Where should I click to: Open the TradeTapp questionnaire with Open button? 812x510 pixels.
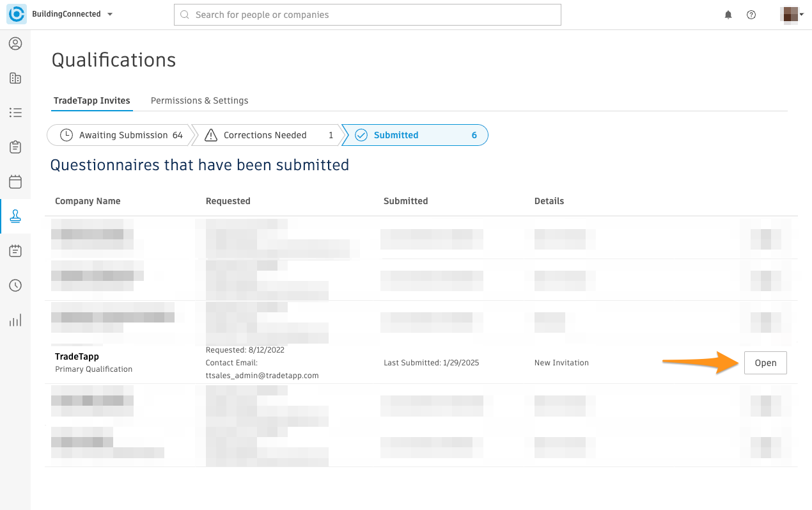click(x=765, y=363)
